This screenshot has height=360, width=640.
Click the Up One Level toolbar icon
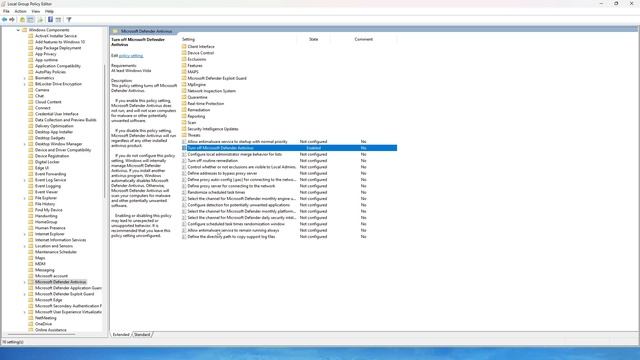click(x=22, y=20)
